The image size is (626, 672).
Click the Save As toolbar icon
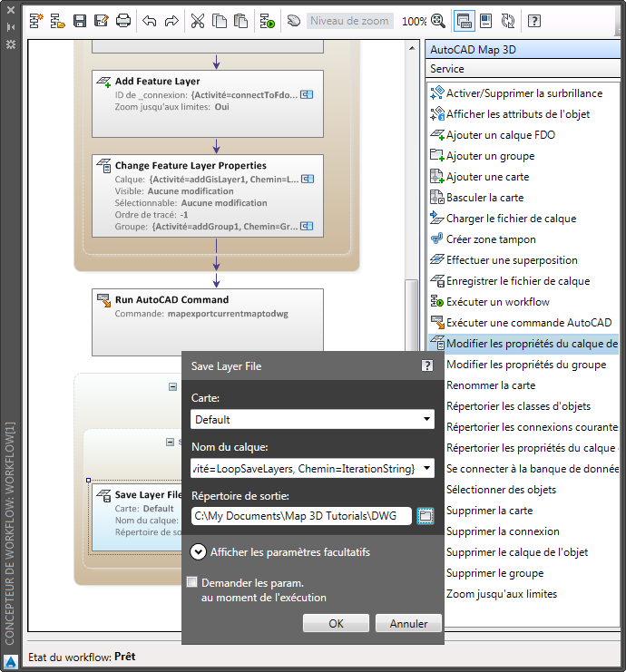point(102,21)
